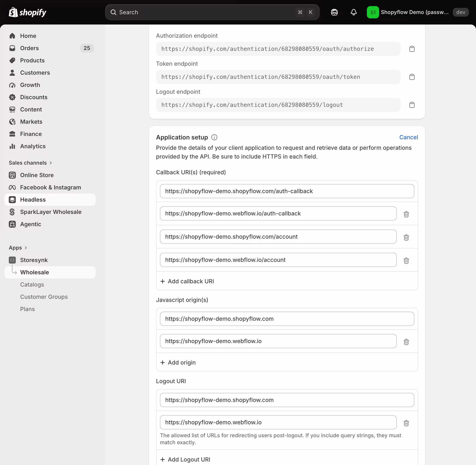Open Catalogs under Wholesale
This screenshot has height=465, width=476.
tap(32, 285)
